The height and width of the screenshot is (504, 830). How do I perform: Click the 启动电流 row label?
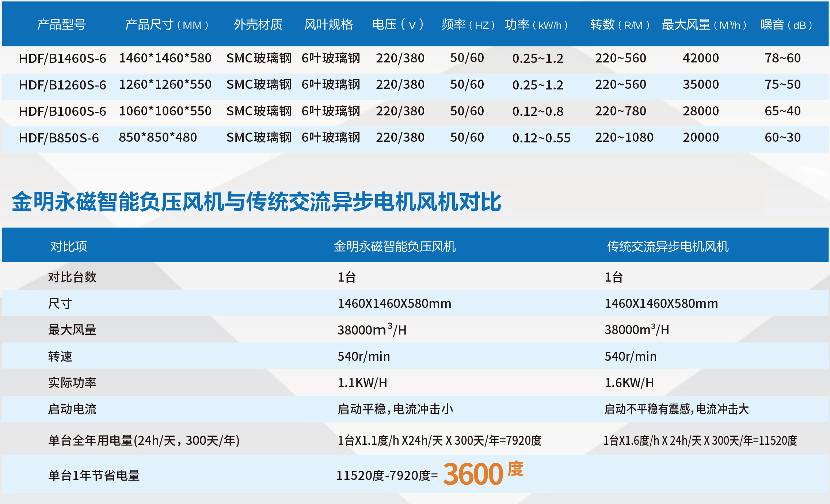pyautogui.click(x=72, y=409)
